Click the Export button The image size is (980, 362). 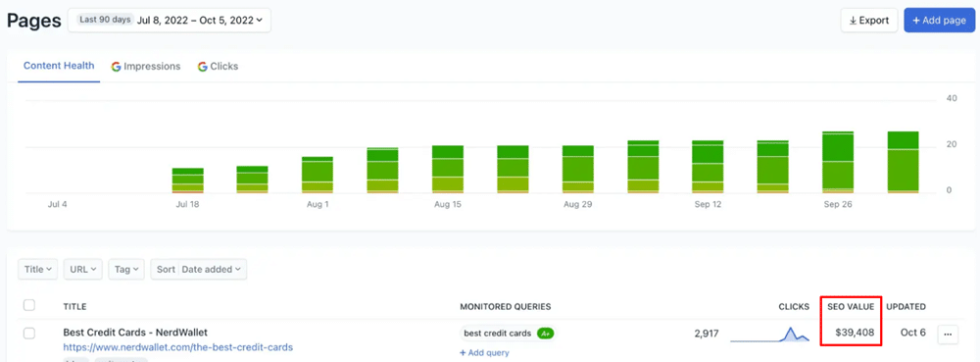868,20
